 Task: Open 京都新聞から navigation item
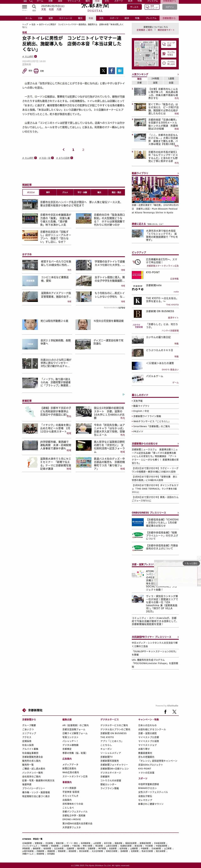(169, 18)
